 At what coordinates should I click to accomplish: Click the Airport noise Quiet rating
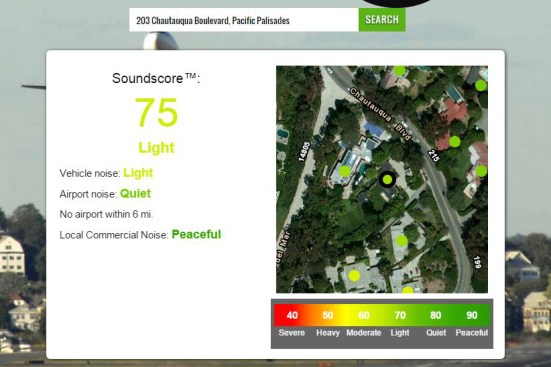tap(135, 193)
